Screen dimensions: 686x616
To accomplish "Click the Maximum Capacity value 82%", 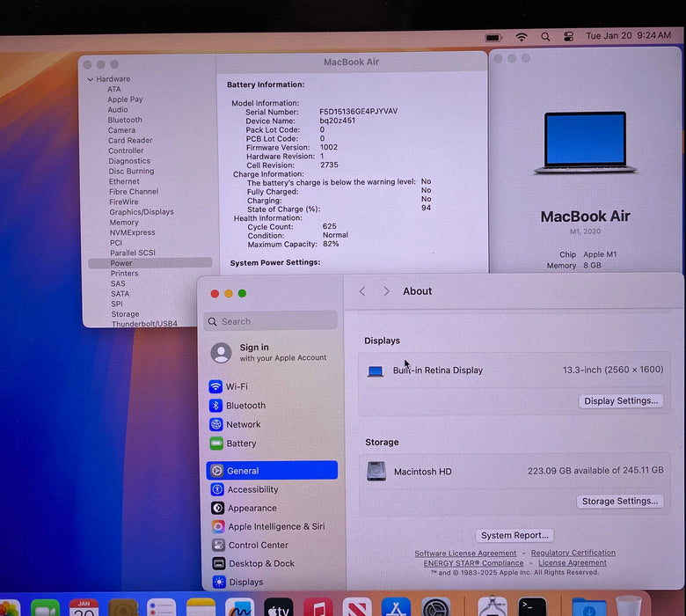I will pyautogui.click(x=331, y=244).
